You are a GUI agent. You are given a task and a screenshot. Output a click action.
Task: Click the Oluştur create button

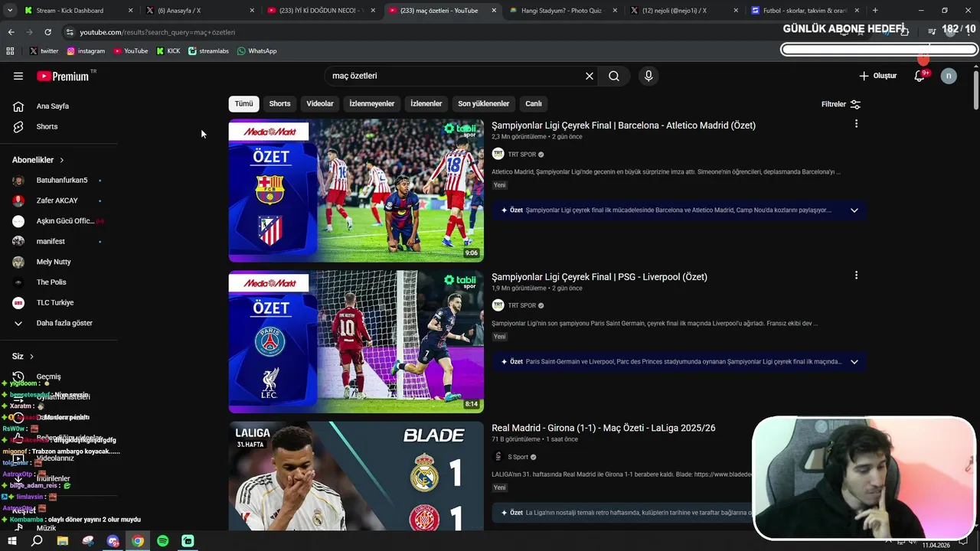tap(877, 76)
